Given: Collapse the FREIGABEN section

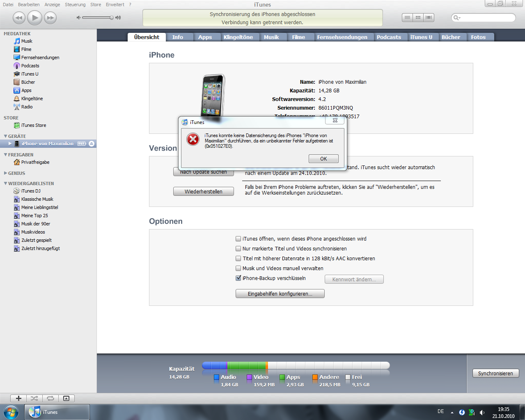Looking at the screenshot, I should 5,155.
